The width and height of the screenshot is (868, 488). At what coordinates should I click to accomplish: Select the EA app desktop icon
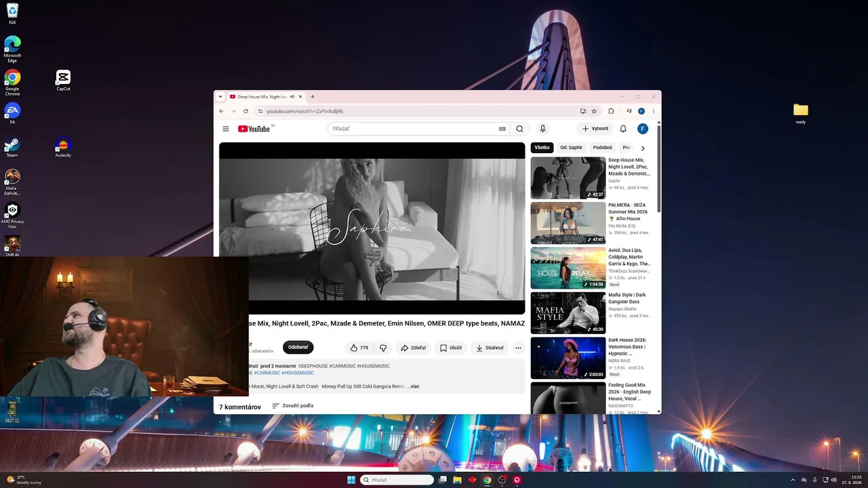pos(12,113)
